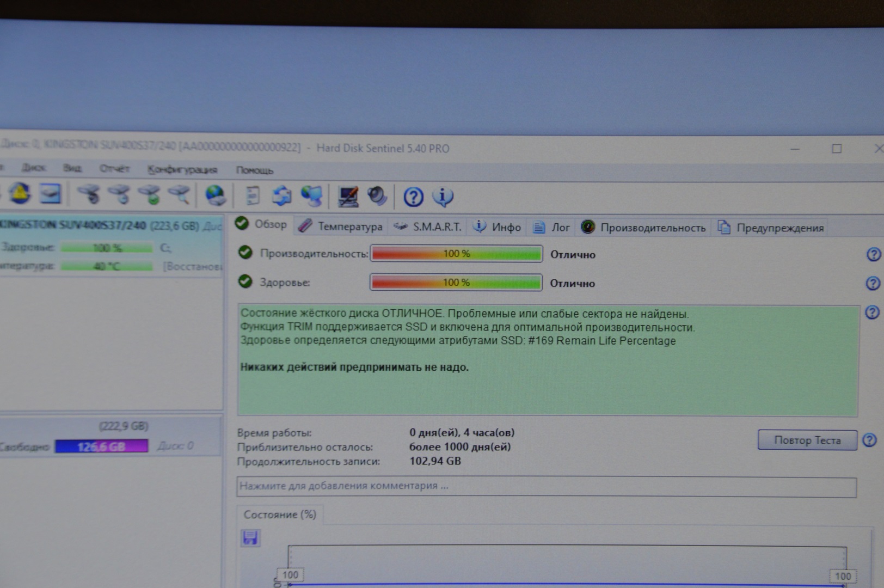Click the left panel health 100 % bar
Image resolution: width=884 pixels, height=588 pixels.
pyautogui.click(x=107, y=248)
